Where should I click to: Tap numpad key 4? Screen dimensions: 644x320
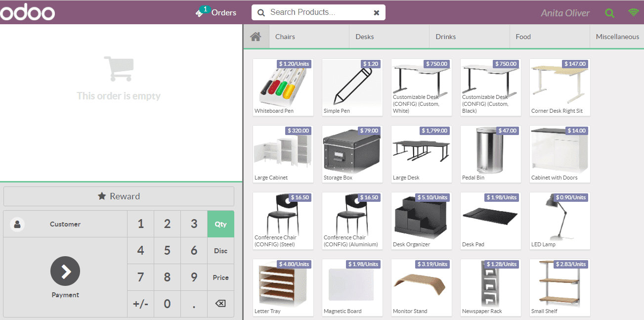[x=141, y=251]
